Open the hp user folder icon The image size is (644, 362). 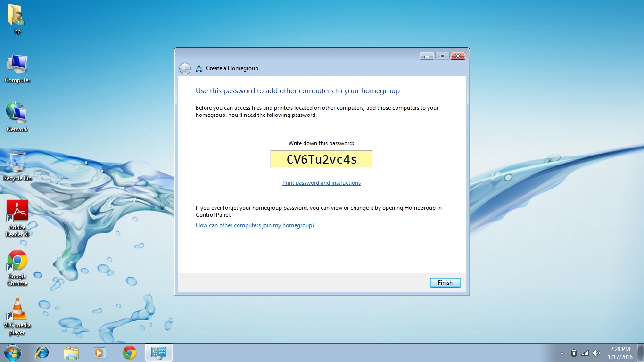(17, 16)
